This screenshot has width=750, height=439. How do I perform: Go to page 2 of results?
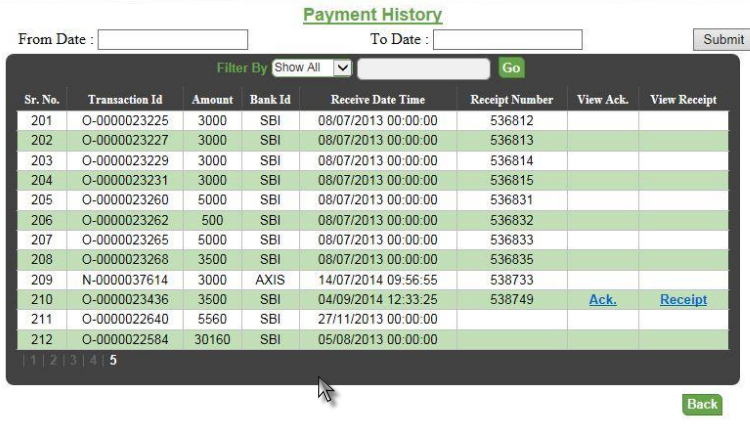point(53,360)
